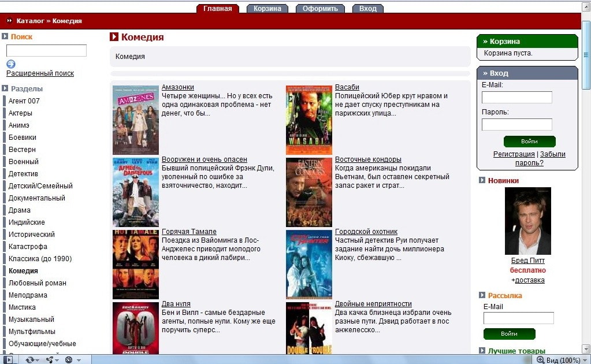Click the sync arrows icon in status bar
Image resolution: width=591 pixels, height=364 pixels.
(x=30, y=360)
